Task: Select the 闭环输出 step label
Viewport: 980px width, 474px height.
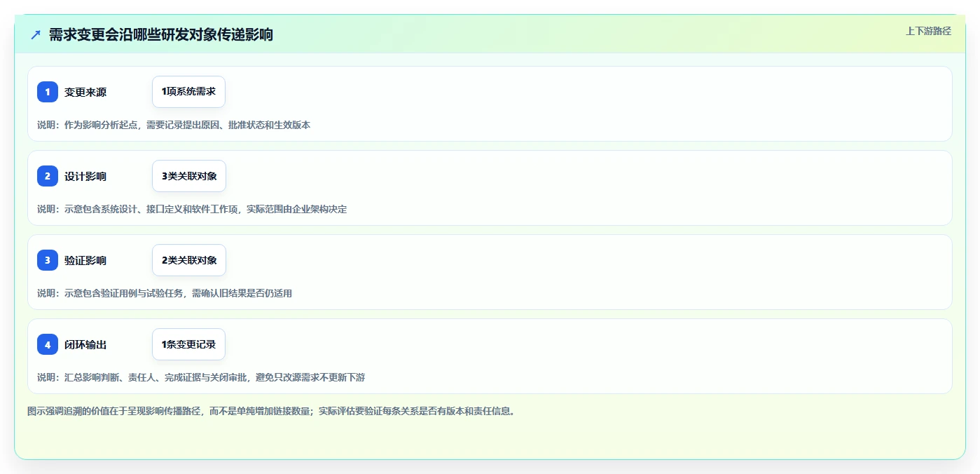Action: coord(85,344)
